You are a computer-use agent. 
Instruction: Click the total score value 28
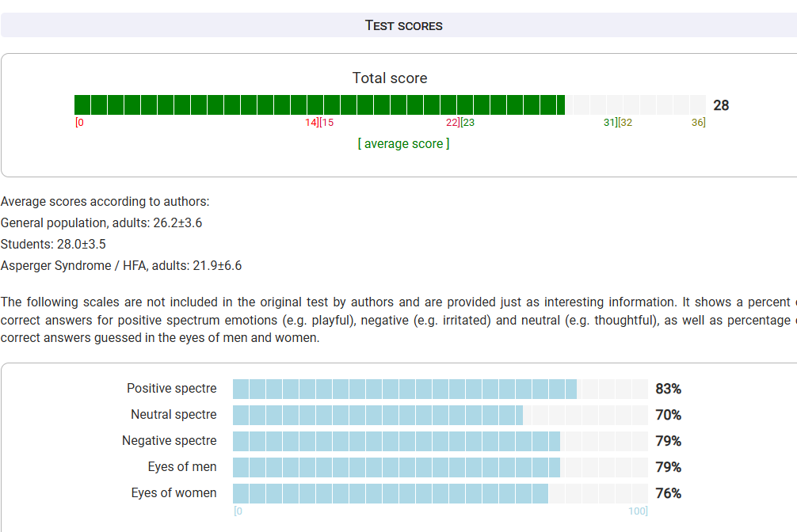721,105
